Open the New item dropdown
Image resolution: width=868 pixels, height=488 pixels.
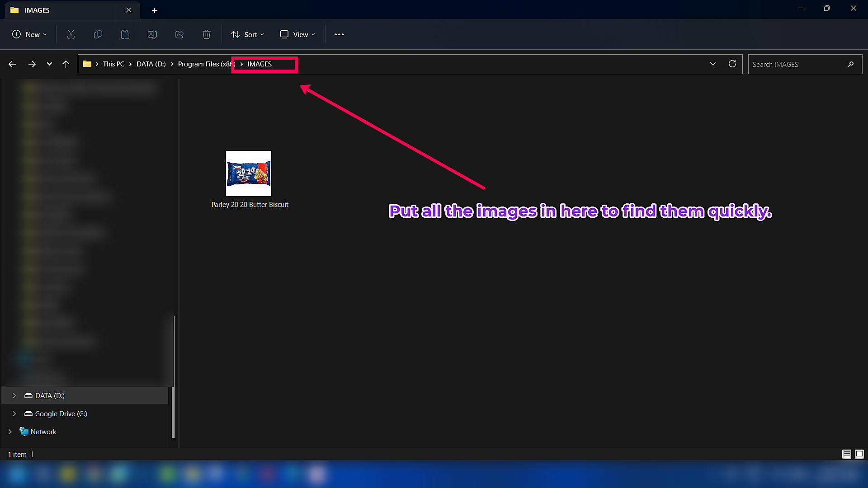(x=29, y=34)
